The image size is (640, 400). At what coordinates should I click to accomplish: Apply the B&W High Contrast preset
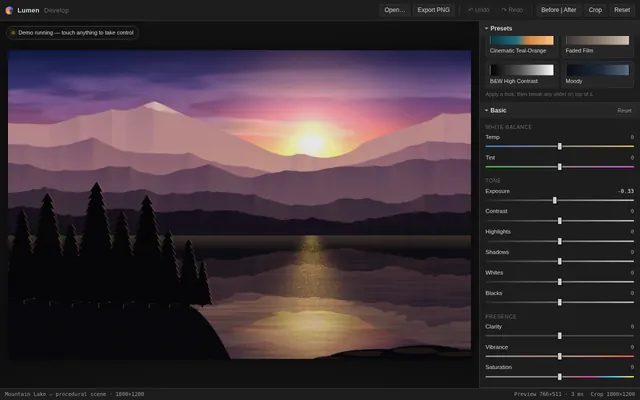coord(522,75)
